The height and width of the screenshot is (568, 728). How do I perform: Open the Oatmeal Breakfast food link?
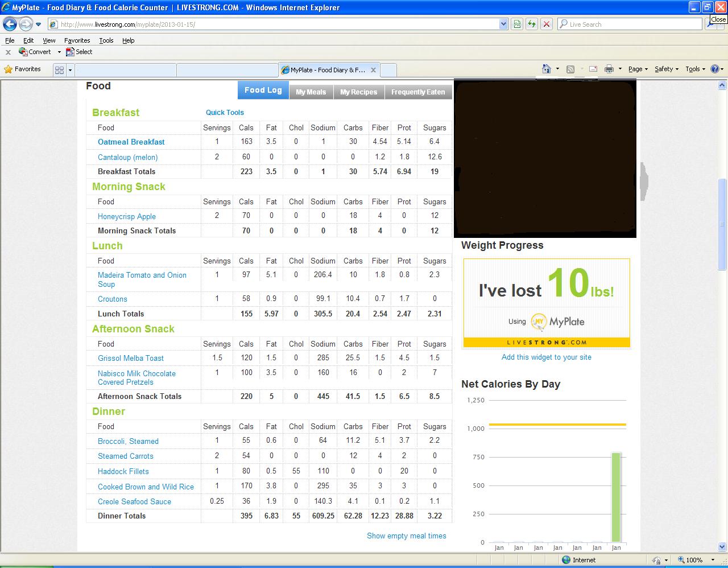[x=131, y=142]
